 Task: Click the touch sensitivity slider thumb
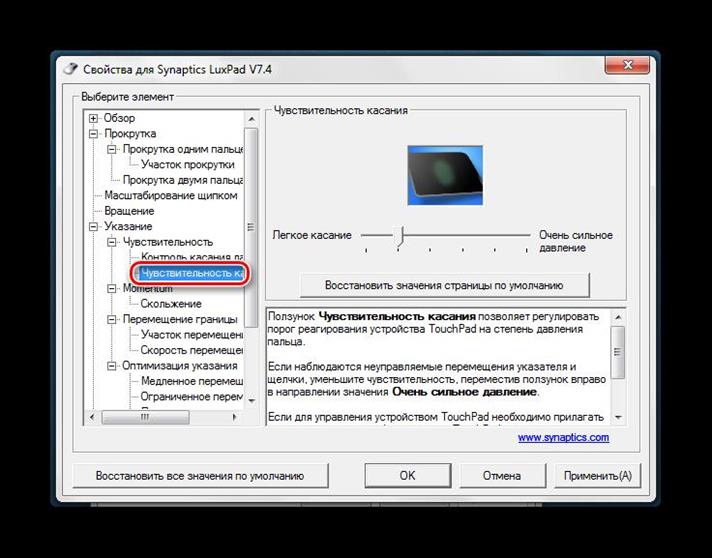click(x=400, y=235)
